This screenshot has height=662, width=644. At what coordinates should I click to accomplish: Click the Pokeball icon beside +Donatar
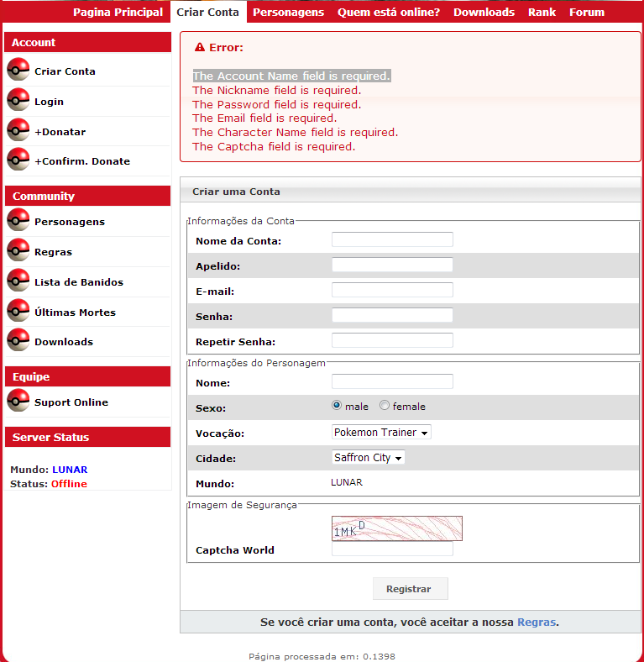18,130
